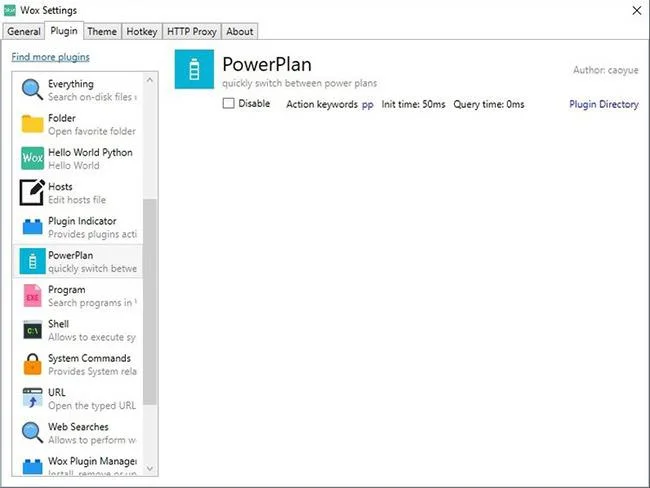Click the Init time: 50ms text
Screen dimensions: 650x488
tap(413, 104)
